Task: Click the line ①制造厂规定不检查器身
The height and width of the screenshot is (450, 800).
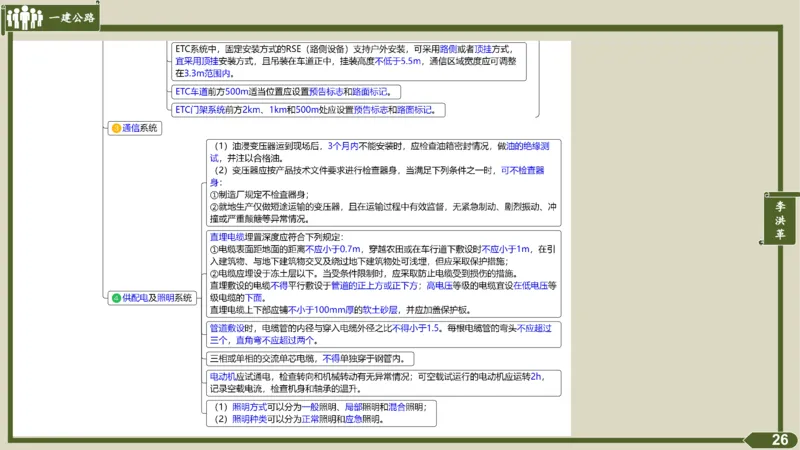Action: 259,194
